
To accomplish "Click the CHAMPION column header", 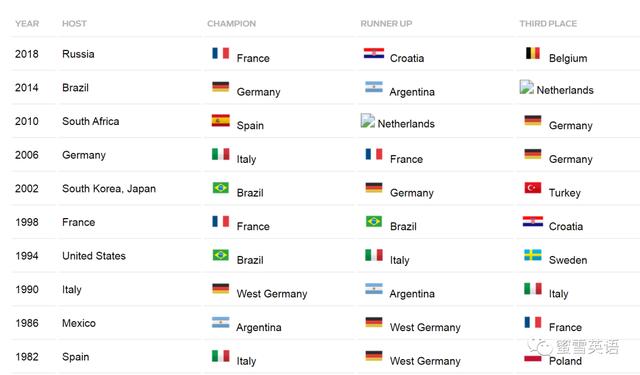I will pyautogui.click(x=231, y=24).
